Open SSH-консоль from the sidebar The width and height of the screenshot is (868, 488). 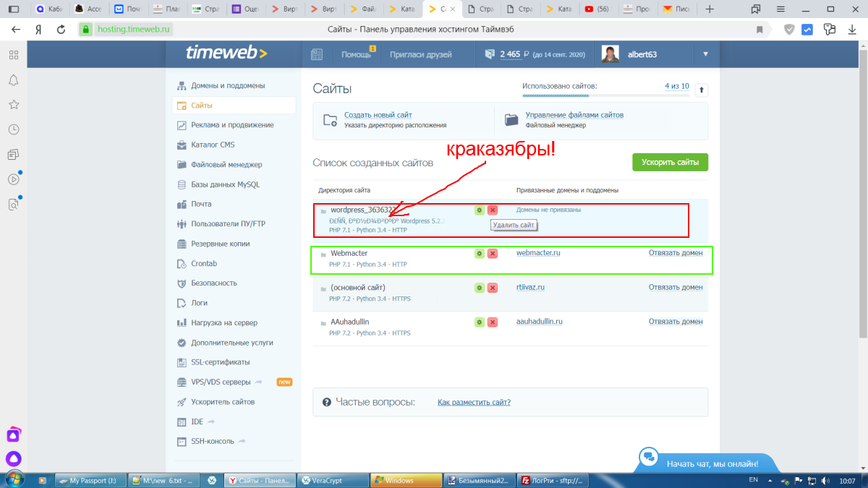pyautogui.click(x=211, y=441)
